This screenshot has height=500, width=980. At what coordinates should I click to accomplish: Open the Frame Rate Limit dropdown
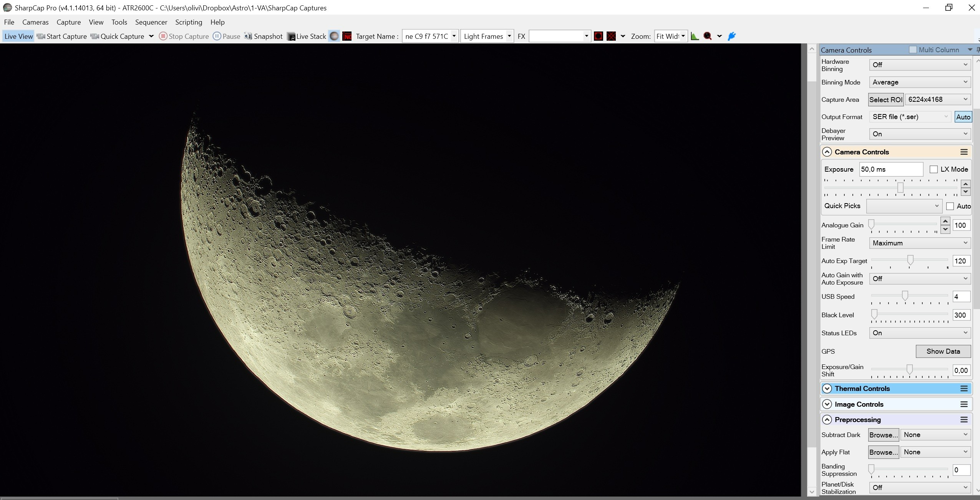[920, 243]
